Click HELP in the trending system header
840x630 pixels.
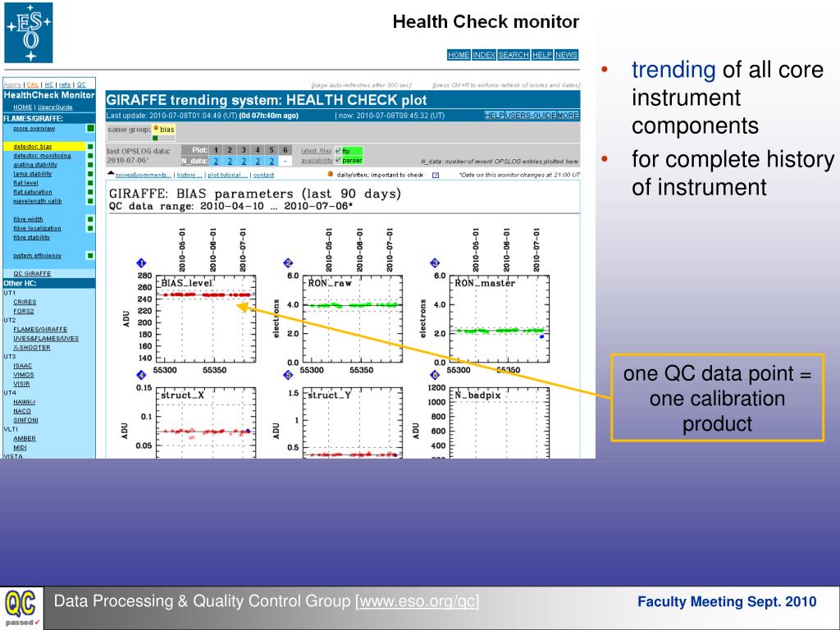click(494, 115)
